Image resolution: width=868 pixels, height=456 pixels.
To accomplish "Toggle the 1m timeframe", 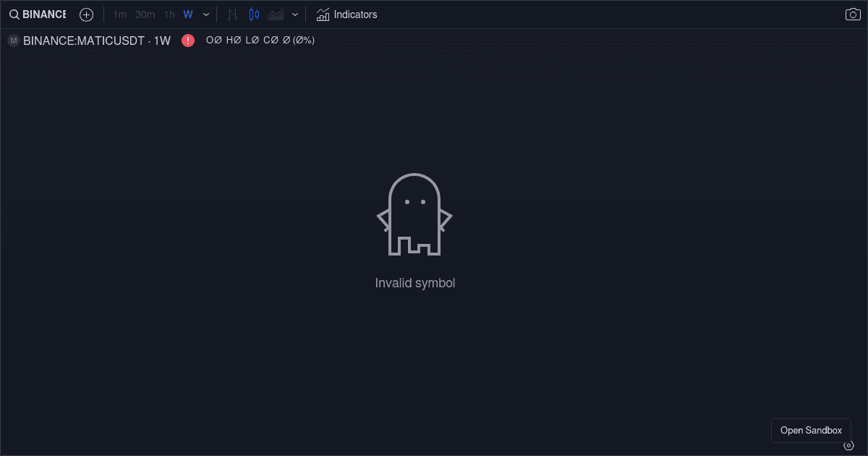I will pos(119,14).
